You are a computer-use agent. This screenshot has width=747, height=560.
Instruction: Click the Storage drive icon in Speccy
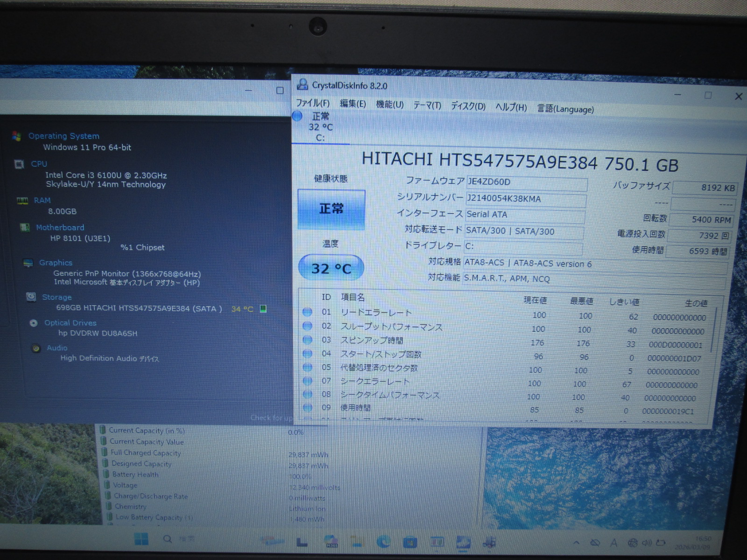(31, 297)
